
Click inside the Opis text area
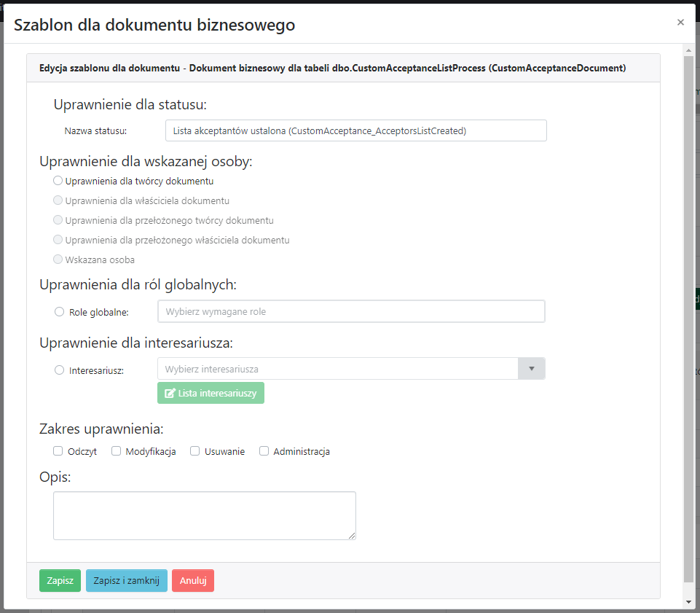pos(204,515)
